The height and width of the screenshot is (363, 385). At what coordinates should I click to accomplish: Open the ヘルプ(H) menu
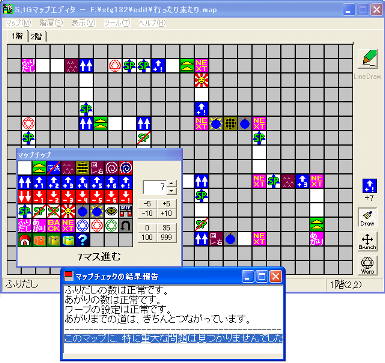click(x=152, y=23)
